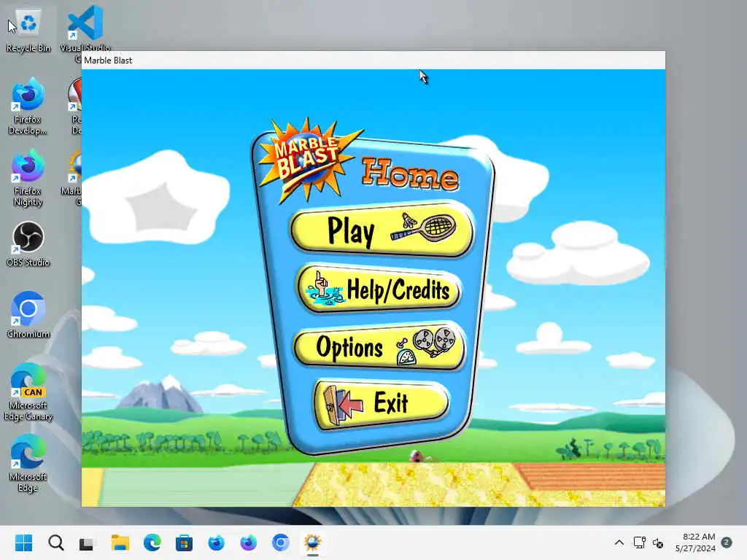Select the Firefox Nightly desktop icon

(x=28, y=178)
